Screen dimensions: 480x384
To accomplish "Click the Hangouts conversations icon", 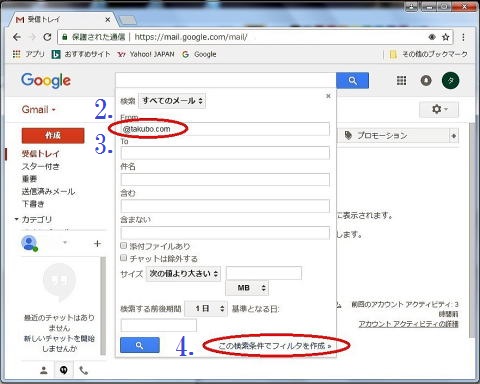I will (x=64, y=370).
